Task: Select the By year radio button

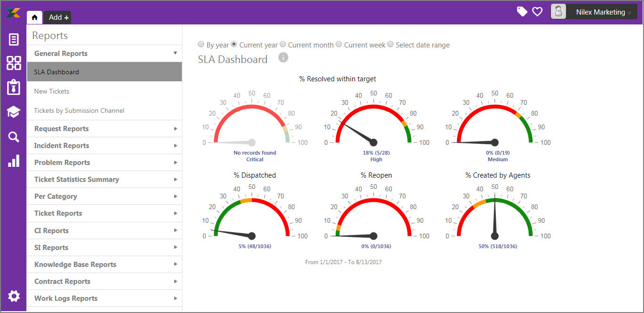Action: (x=201, y=45)
